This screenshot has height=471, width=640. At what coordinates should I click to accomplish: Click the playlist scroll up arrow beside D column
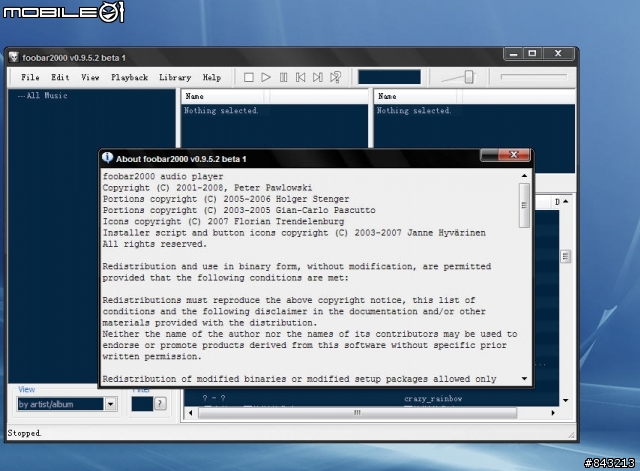[566, 201]
